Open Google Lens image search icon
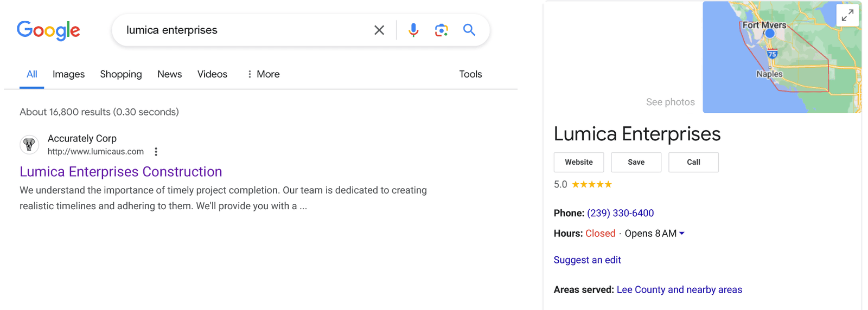868x310 pixels. click(441, 30)
